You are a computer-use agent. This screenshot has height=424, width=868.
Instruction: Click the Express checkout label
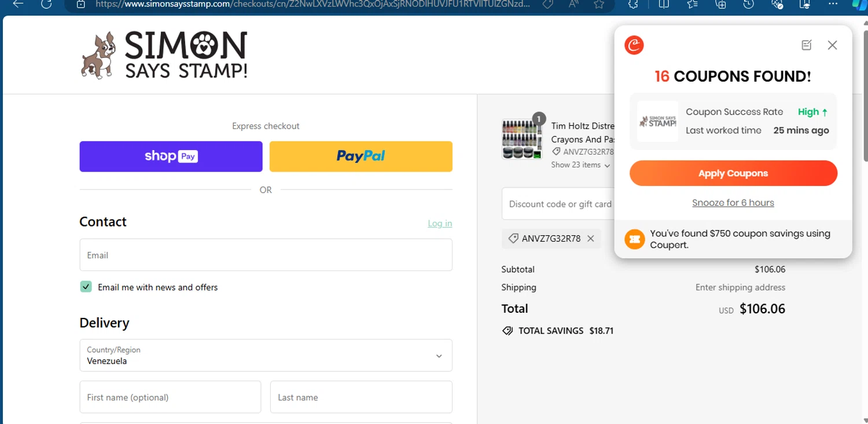(x=266, y=126)
